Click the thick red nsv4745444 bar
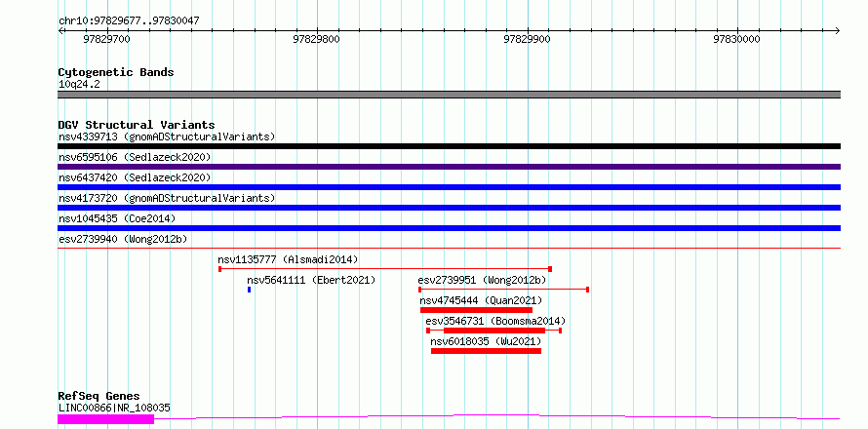 [476, 310]
